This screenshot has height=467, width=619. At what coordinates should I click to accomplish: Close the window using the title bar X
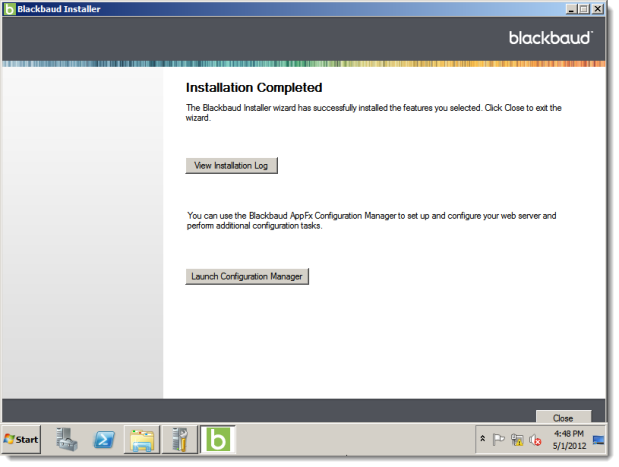pyautogui.click(x=598, y=9)
